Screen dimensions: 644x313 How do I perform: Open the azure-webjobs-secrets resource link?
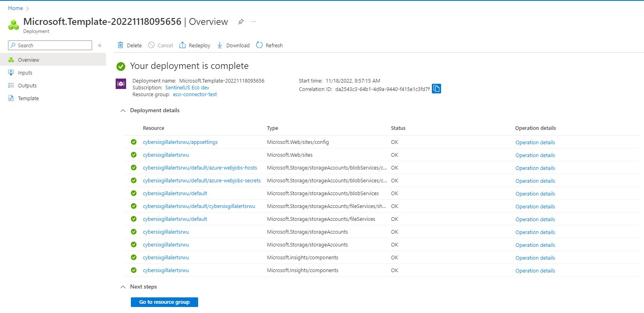202,180
